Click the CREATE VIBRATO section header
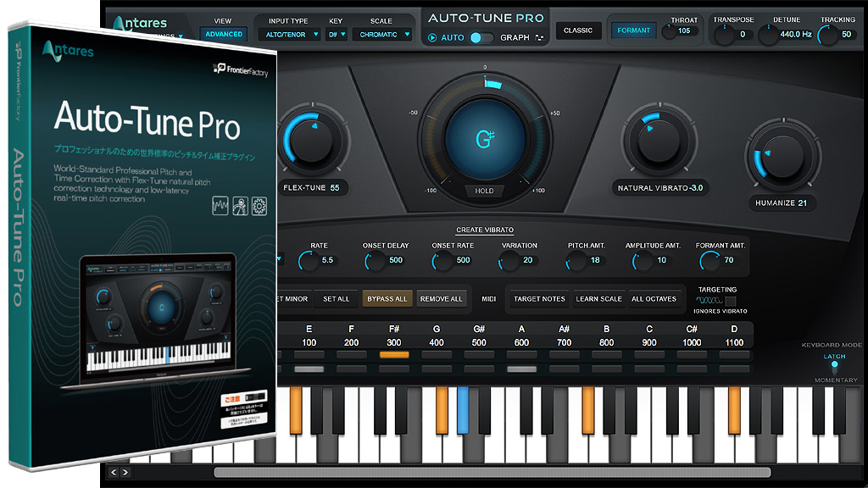868x488 pixels. [485, 230]
